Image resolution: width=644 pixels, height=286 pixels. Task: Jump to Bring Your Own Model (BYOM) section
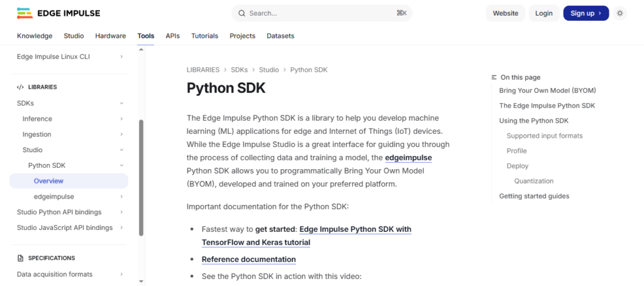(548, 91)
